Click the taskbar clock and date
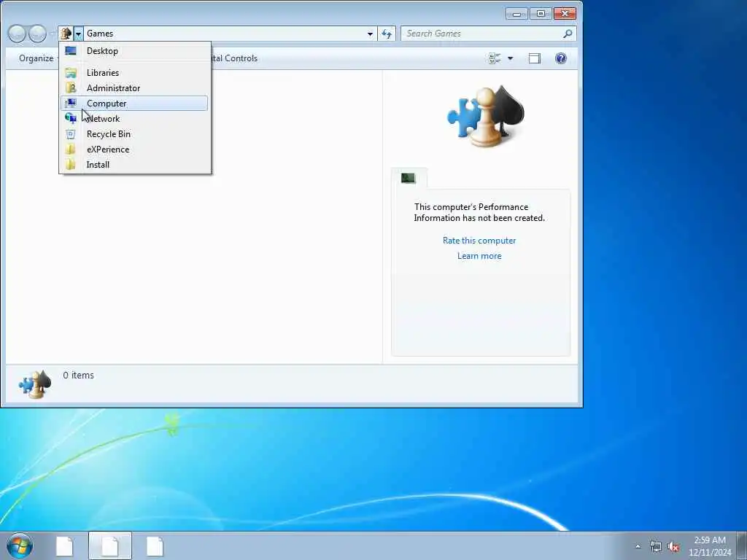The image size is (747, 560). 710,546
